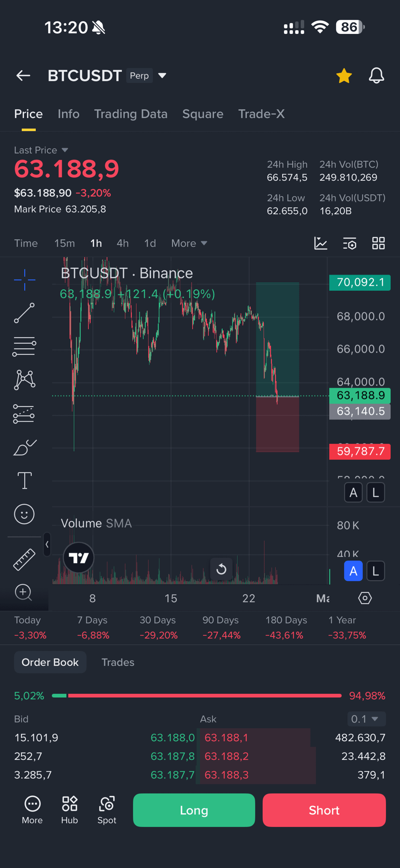Open price alerts via the bell icon

pos(376,76)
